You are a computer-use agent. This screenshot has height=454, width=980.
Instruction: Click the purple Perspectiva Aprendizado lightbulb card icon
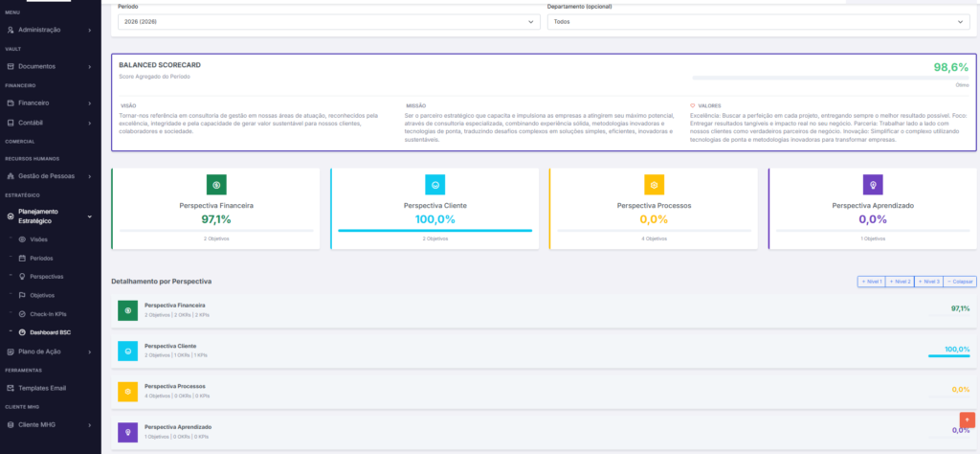tap(872, 185)
